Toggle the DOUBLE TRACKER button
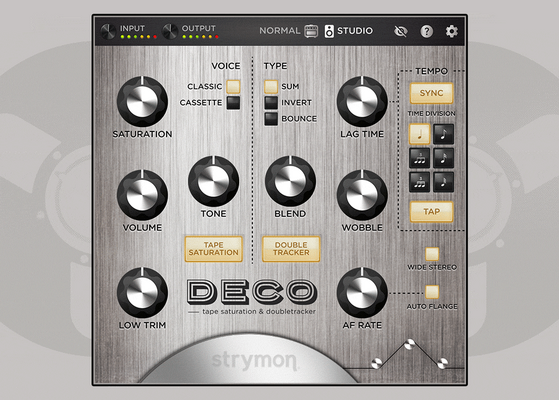559x400 pixels. pos(291,249)
